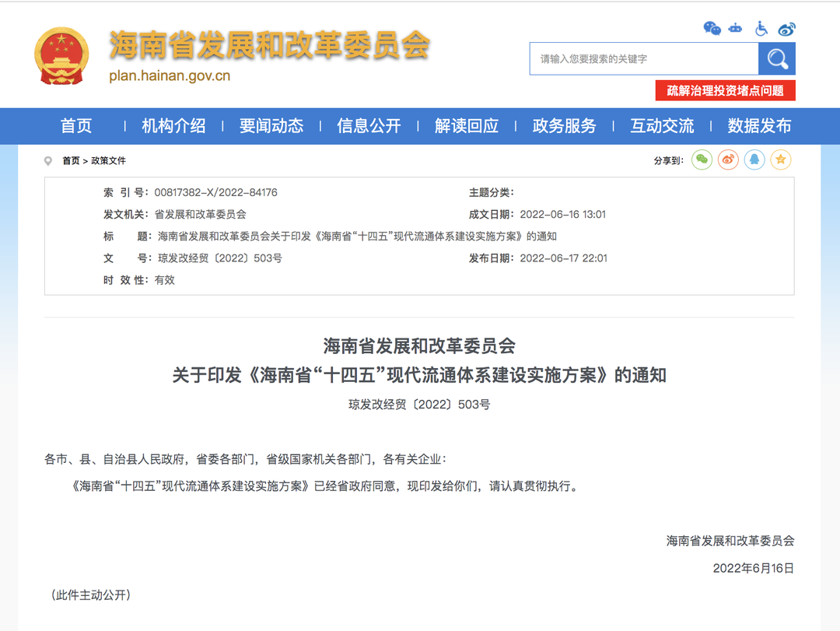This screenshot has height=631, width=840.
Task: Open the WeChat public account icon
Action: coord(712,29)
